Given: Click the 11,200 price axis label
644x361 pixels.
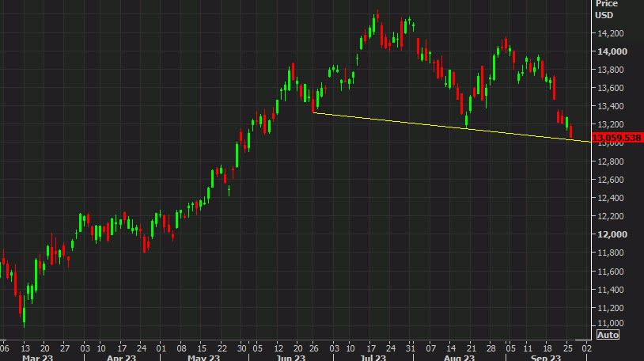Looking at the screenshot, I should [x=610, y=308].
